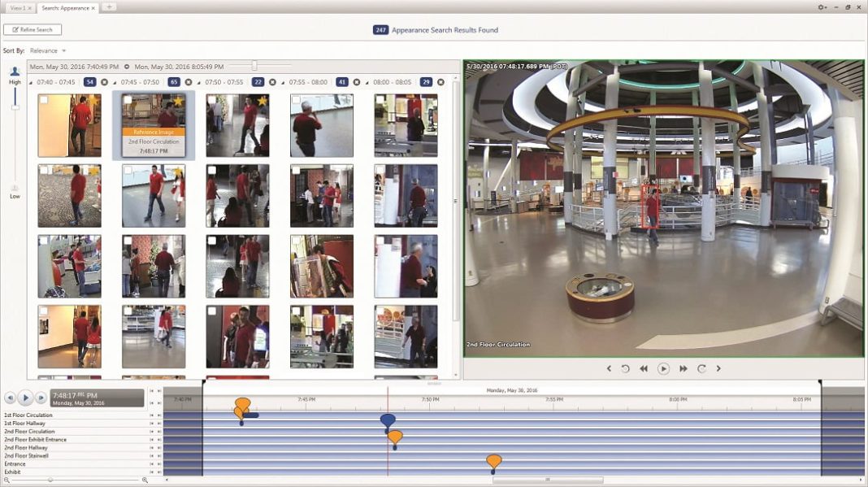Collapse the 07:40 - 07:45 results group
The image size is (868, 487).
pyautogui.click(x=32, y=81)
